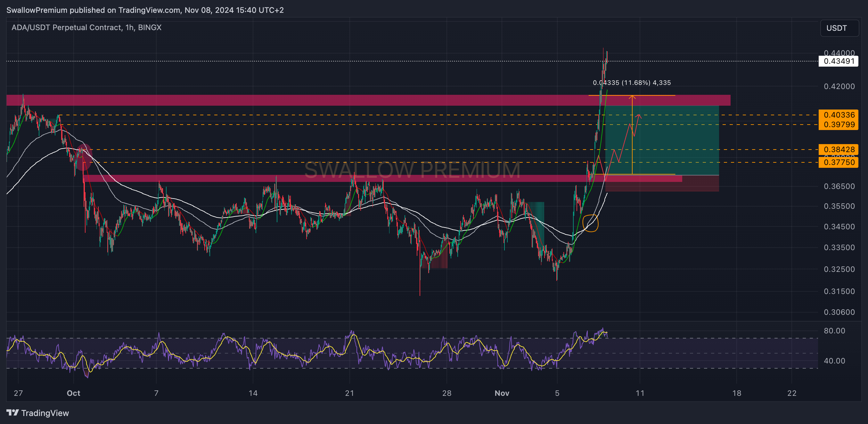Screen dimensions: 868x424
Task: Click the 11 date on time axis
Action: coord(640,393)
